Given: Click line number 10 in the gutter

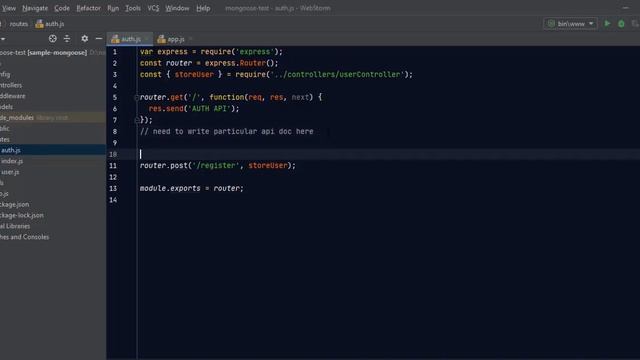Looking at the screenshot, I should point(113,154).
